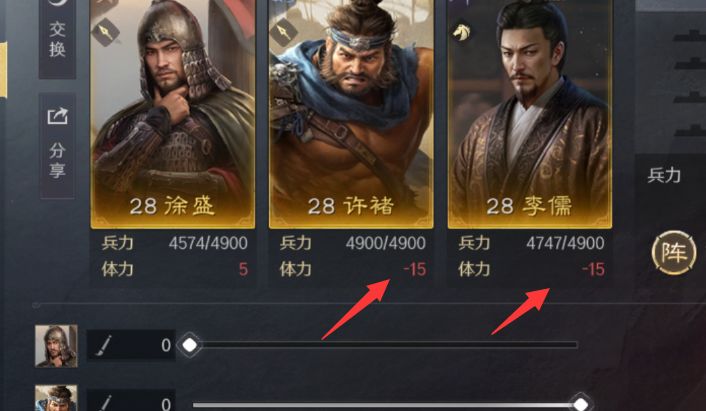Open the round 阵 formation button
Image resolution: width=706 pixels, height=411 pixels.
[x=674, y=253]
